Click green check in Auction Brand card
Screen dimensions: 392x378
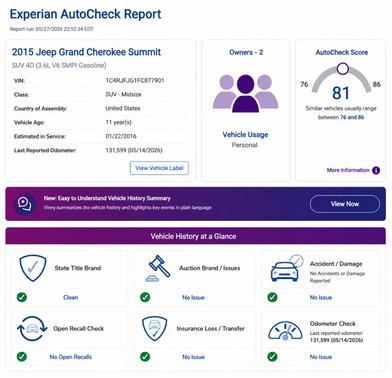click(145, 297)
